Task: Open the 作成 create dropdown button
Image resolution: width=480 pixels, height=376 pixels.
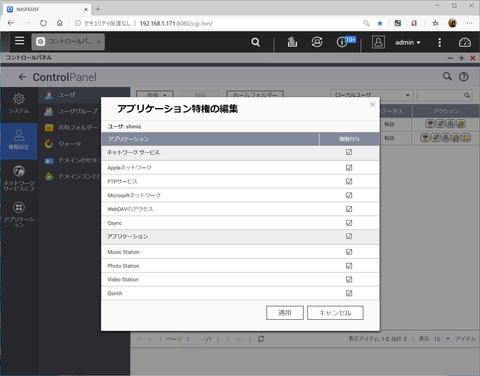Action: click(155, 95)
